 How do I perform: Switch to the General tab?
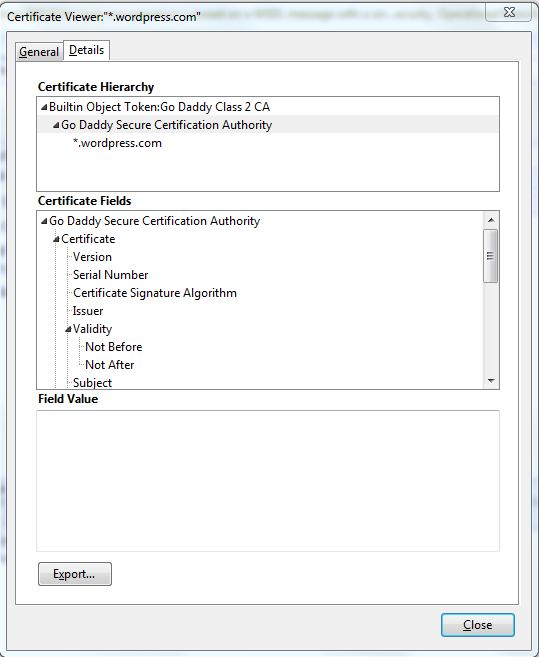(39, 52)
